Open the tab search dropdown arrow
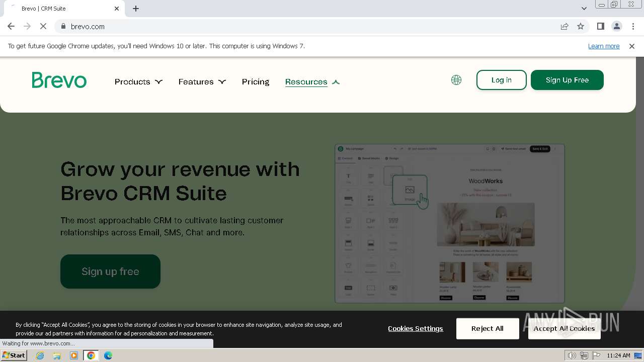This screenshot has width=644, height=362. pos(584,9)
